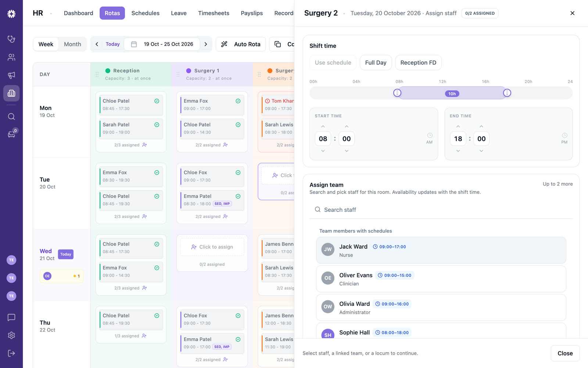Close the Surgery 2 panel with X

(572, 13)
